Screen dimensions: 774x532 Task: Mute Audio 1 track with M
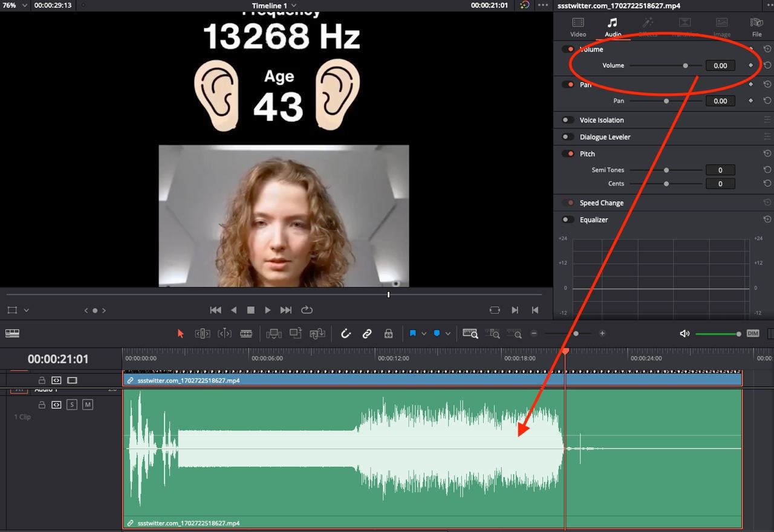point(88,404)
